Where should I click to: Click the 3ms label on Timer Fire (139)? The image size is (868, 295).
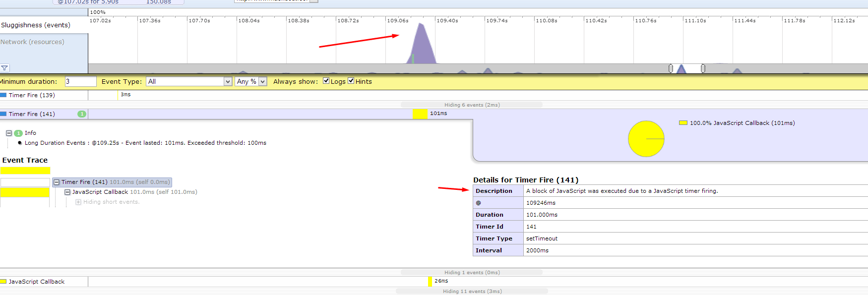pos(126,94)
